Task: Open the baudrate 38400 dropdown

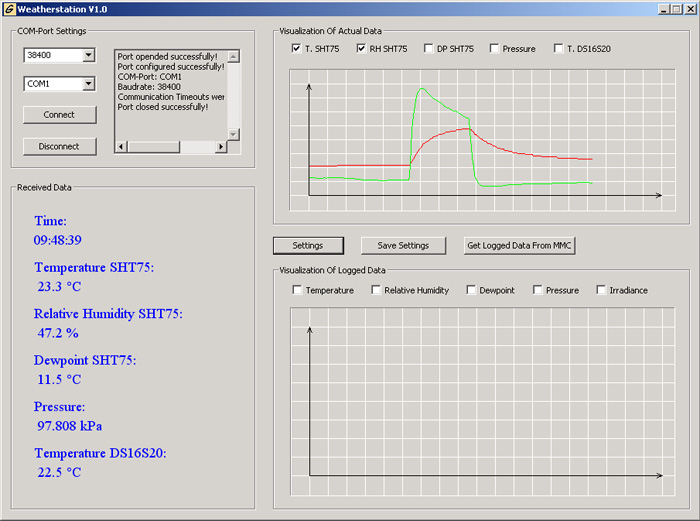Action: coord(88,55)
